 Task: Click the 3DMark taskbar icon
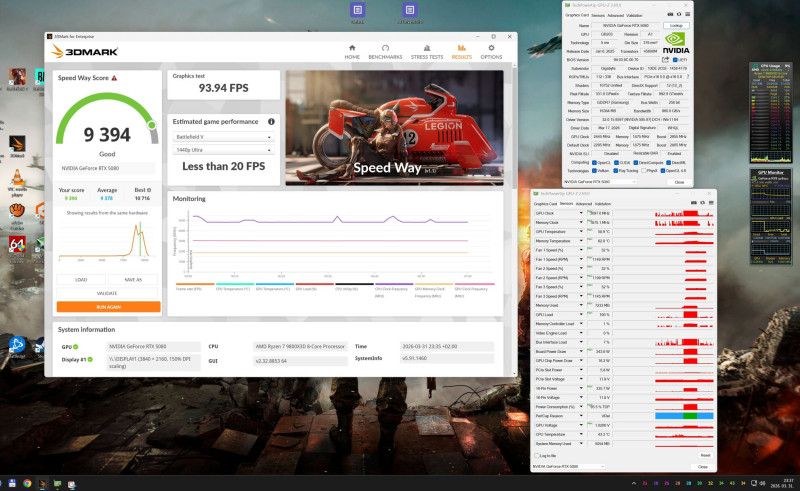(x=42, y=483)
